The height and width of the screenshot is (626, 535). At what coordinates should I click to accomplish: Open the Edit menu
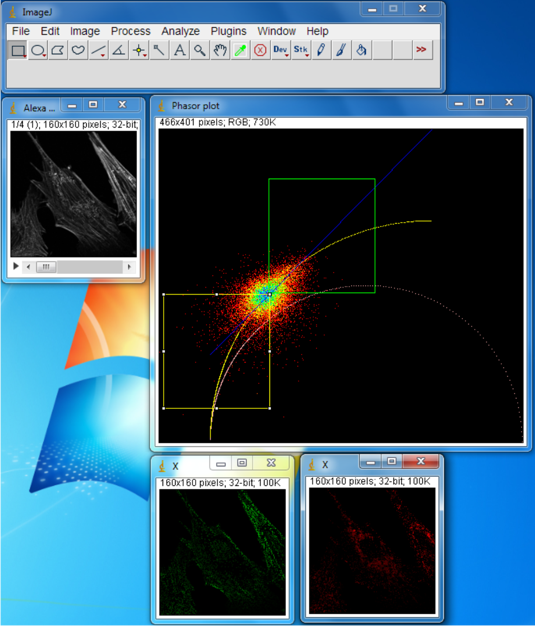pos(50,31)
